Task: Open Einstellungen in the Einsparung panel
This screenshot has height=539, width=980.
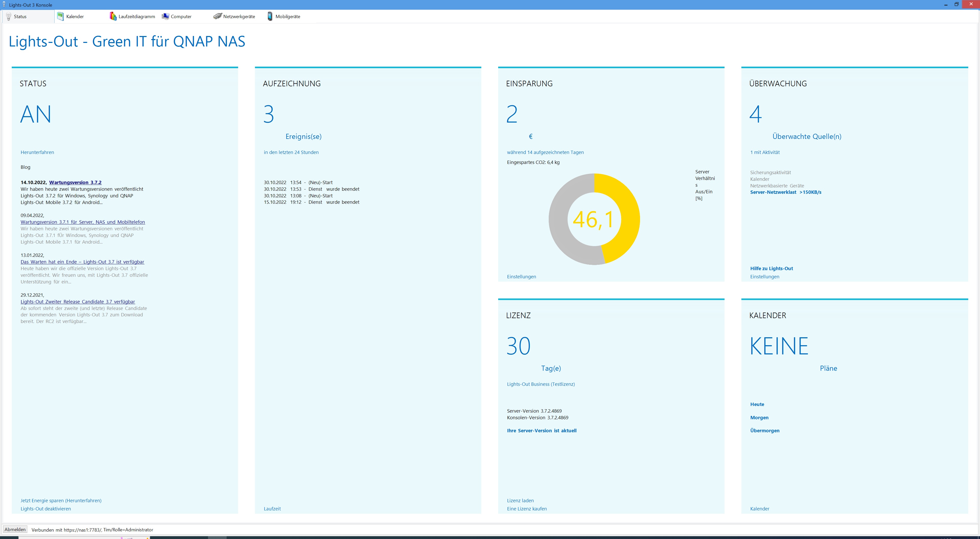Action: [x=522, y=277]
